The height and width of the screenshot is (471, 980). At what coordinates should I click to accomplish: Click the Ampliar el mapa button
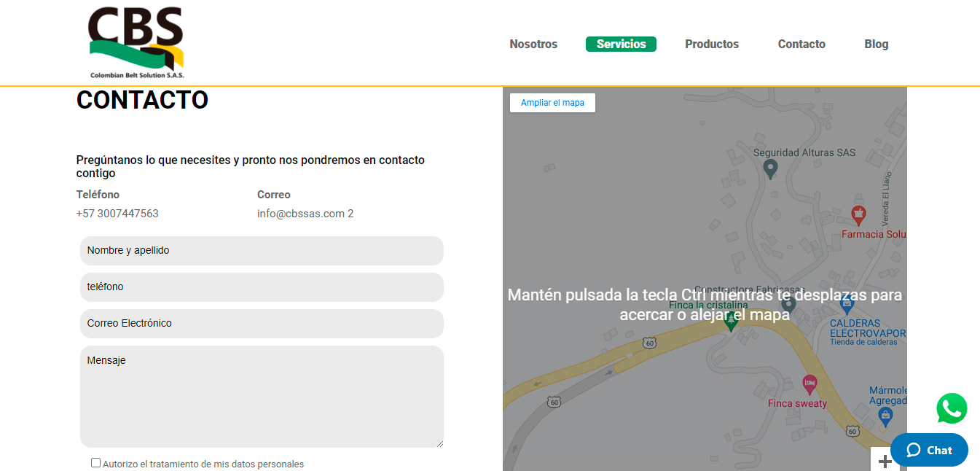click(x=552, y=103)
